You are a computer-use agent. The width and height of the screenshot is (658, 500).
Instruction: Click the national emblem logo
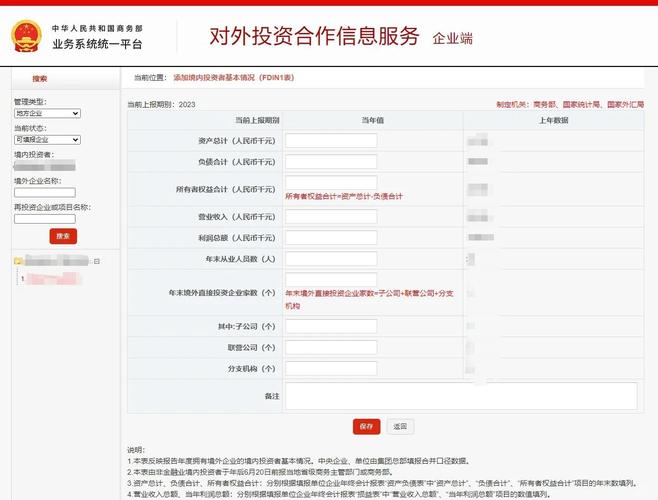[22, 36]
